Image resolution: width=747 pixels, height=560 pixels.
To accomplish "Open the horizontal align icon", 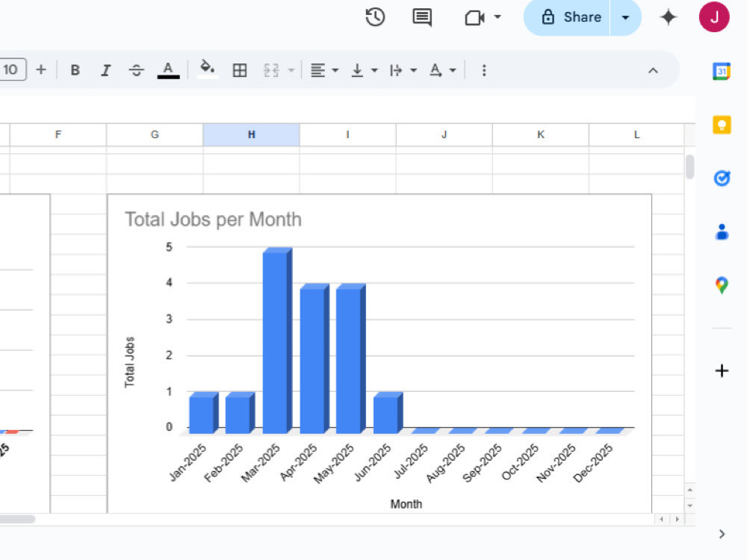I will tap(317, 70).
